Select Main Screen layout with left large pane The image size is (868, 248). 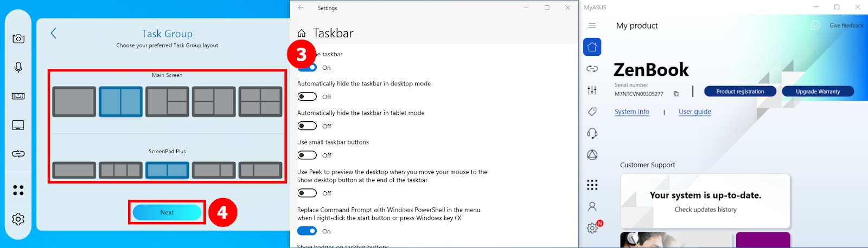click(x=167, y=102)
